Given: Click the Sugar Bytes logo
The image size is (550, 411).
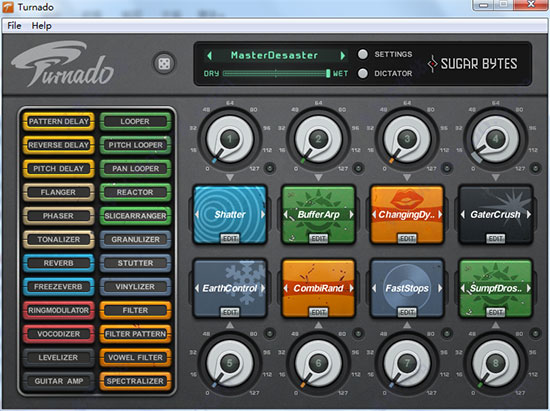Looking at the screenshot, I should pos(472,64).
